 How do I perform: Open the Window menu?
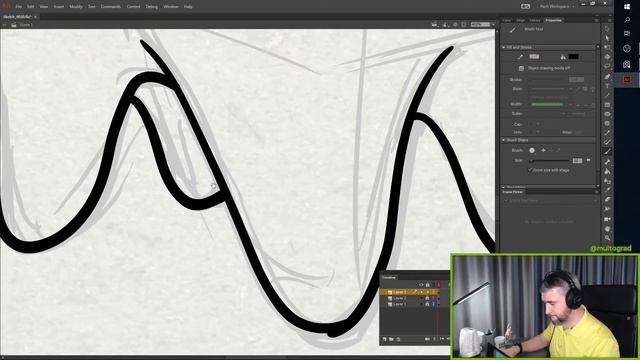pos(171,7)
